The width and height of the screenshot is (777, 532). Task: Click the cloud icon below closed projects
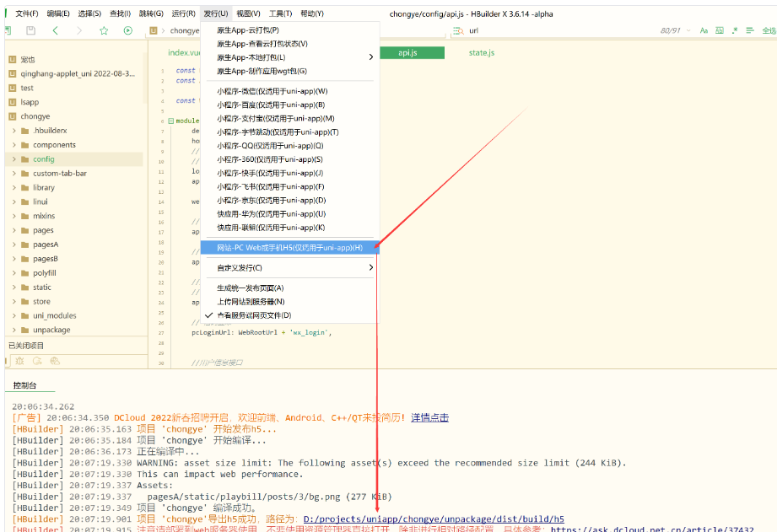click(x=55, y=361)
